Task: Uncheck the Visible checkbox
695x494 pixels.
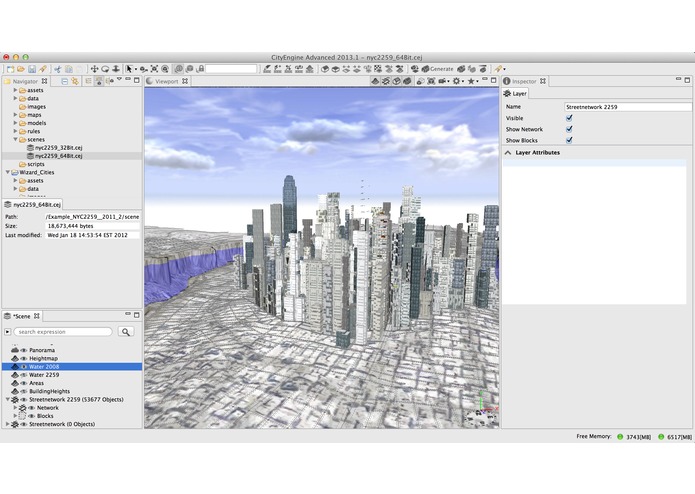Action: pyautogui.click(x=569, y=118)
